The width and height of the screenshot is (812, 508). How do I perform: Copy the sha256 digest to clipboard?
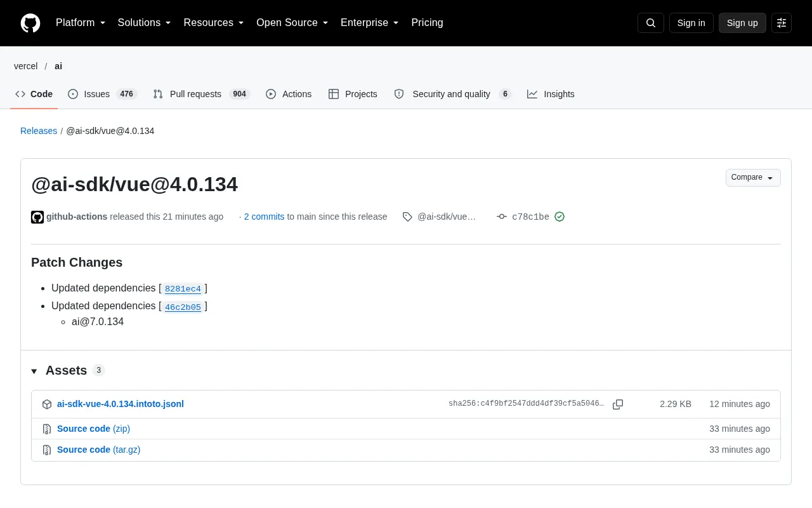tap(618, 404)
